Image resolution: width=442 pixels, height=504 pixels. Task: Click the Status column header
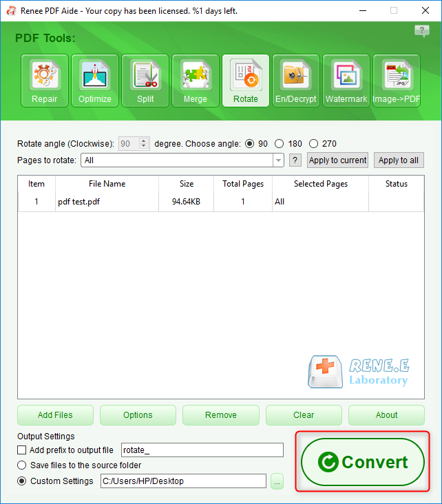tap(397, 184)
